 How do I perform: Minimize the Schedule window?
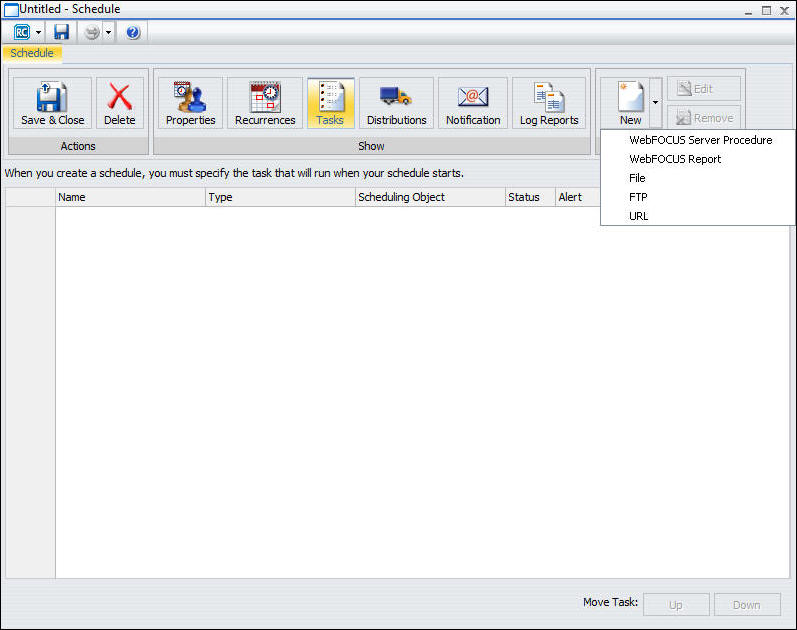pyautogui.click(x=748, y=11)
